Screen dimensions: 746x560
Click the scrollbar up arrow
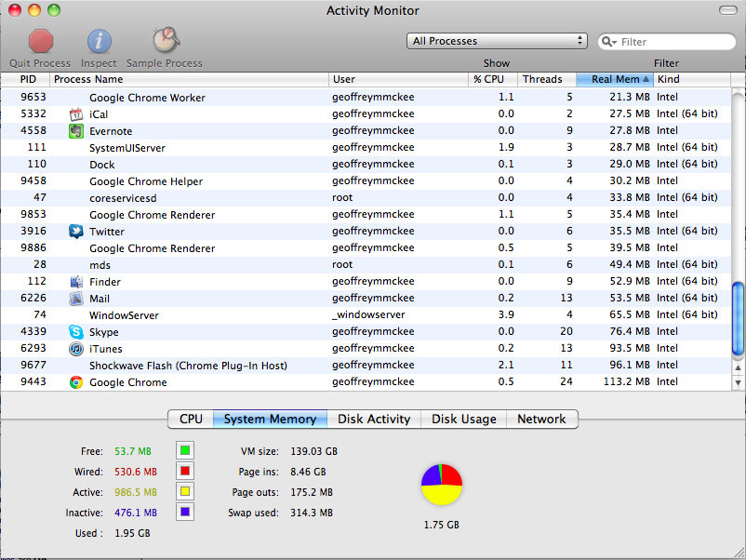[x=738, y=367]
